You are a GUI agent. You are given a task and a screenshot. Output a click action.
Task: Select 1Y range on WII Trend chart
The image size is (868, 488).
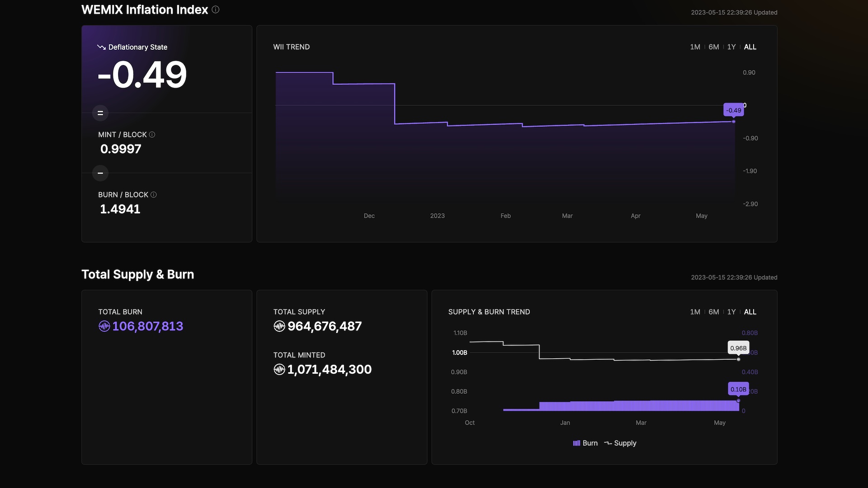click(731, 47)
